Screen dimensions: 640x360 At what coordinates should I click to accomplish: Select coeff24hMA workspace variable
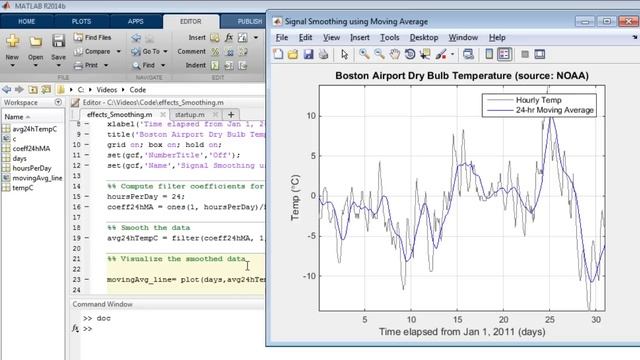click(31, 149)
